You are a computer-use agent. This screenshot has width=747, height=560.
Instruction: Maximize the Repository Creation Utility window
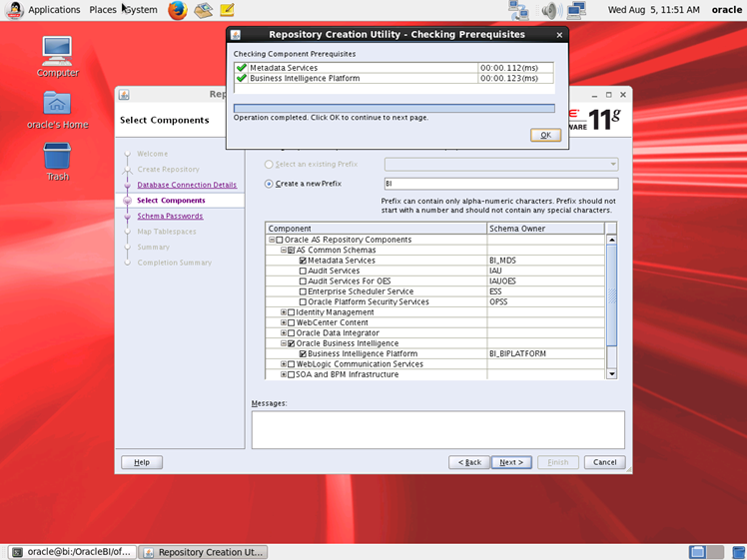[608, 95]
